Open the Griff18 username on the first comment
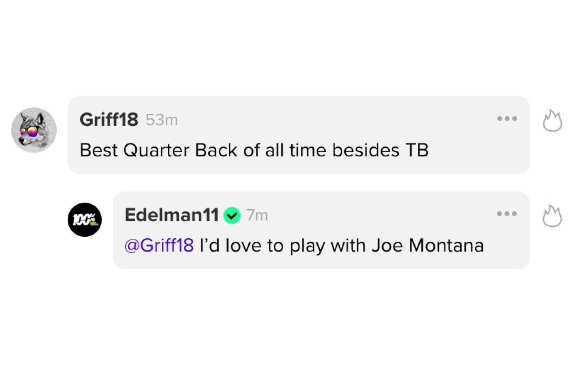This screenshot has width=586, height=392. (109, 120)
